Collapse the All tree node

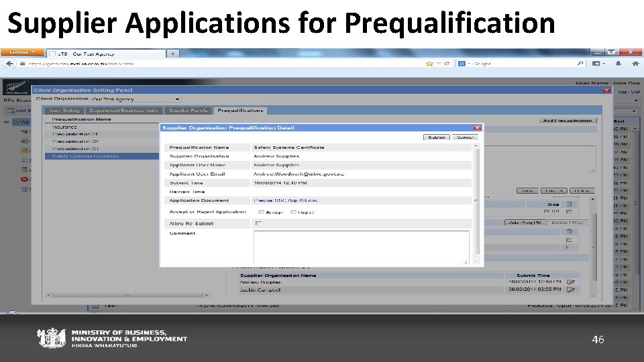click(x=6, y=122)
